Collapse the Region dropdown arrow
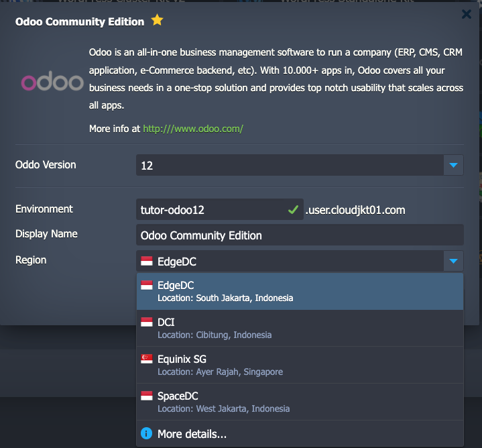 [x=453, y=261]
